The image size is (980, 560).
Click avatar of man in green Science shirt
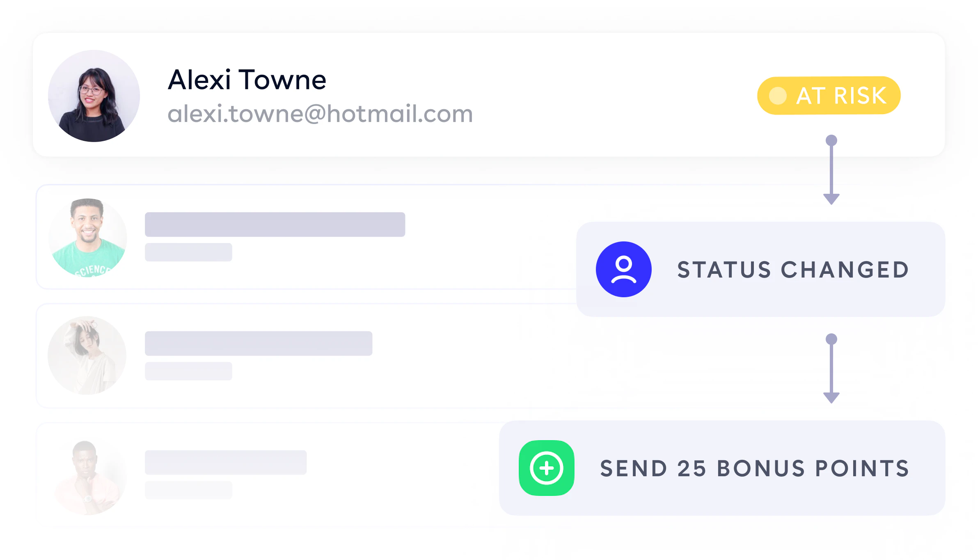point(88,238)
